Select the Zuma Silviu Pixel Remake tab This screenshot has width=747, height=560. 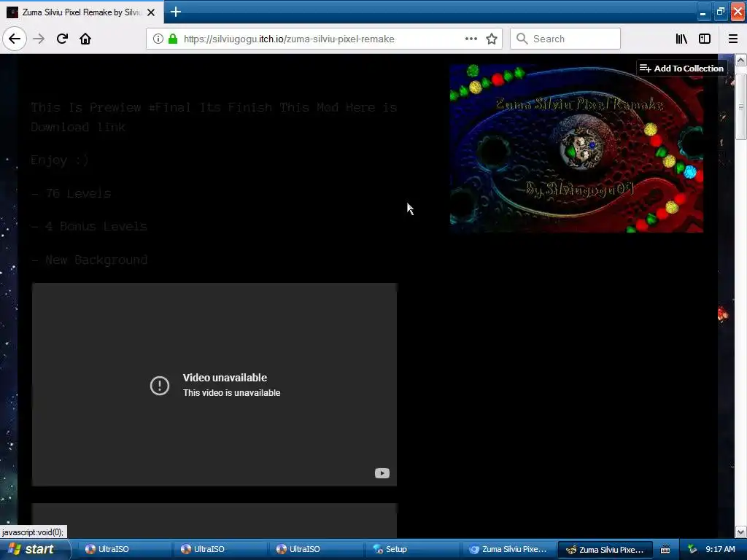[x=82, y=12]
